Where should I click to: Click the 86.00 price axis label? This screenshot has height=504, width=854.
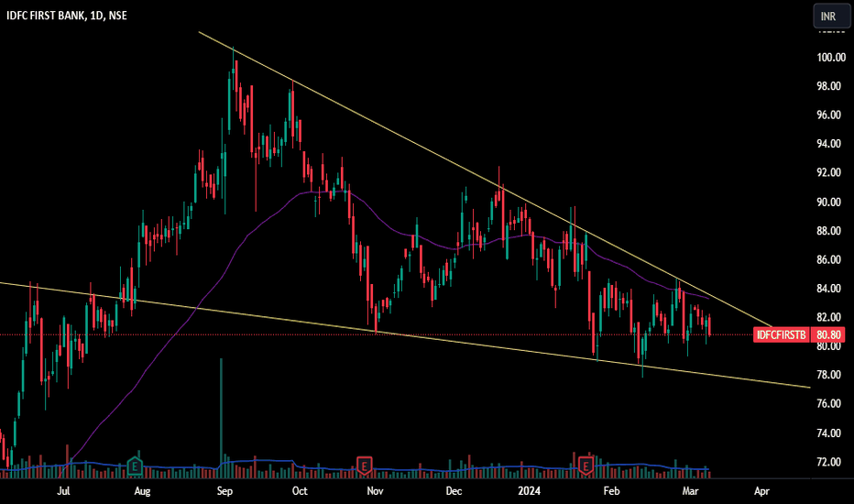click(x=829, y=260)
